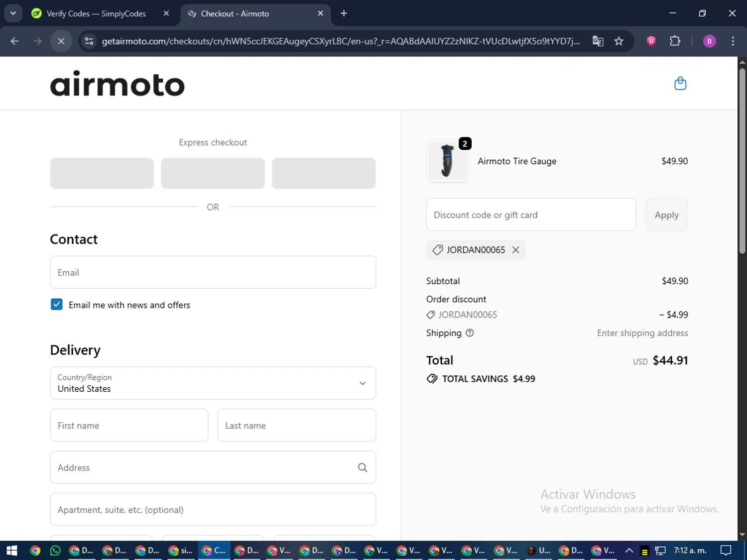Toggle Email me with news and offers

pyautogui.click(x=57, y=305)
